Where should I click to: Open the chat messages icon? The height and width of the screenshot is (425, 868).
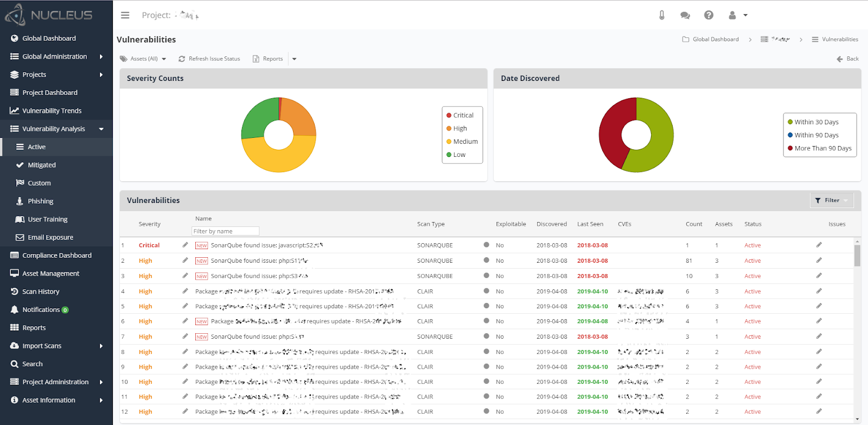click(x=685, y=15)
